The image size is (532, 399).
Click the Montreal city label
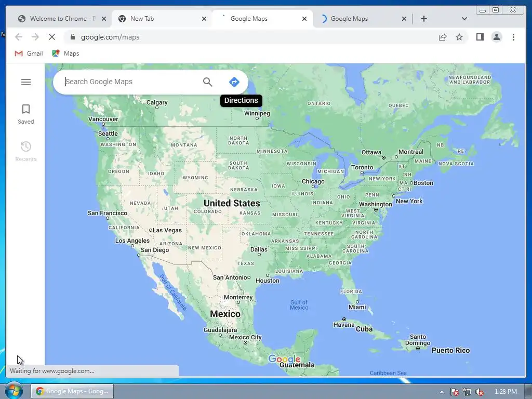pyautogui.click(x=411, y=152)
